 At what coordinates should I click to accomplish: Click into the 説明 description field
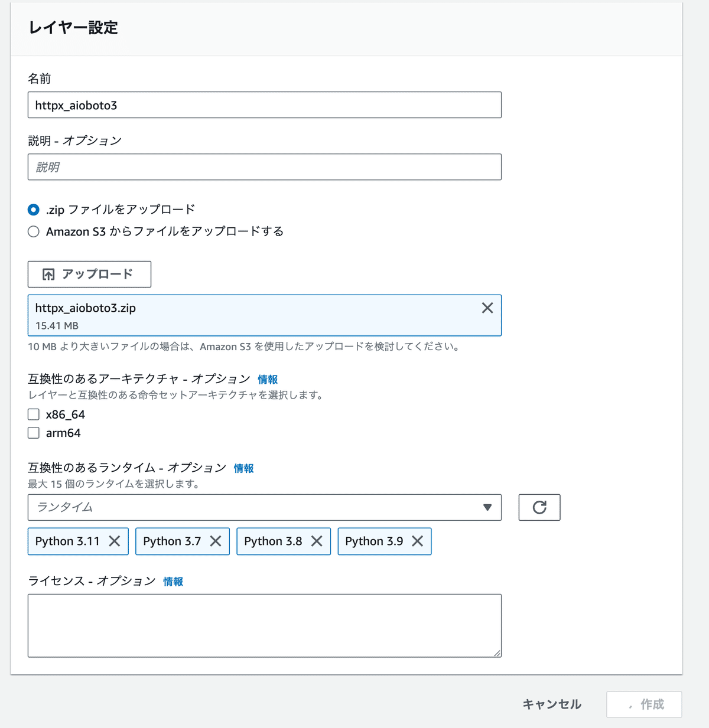point(265,167)
